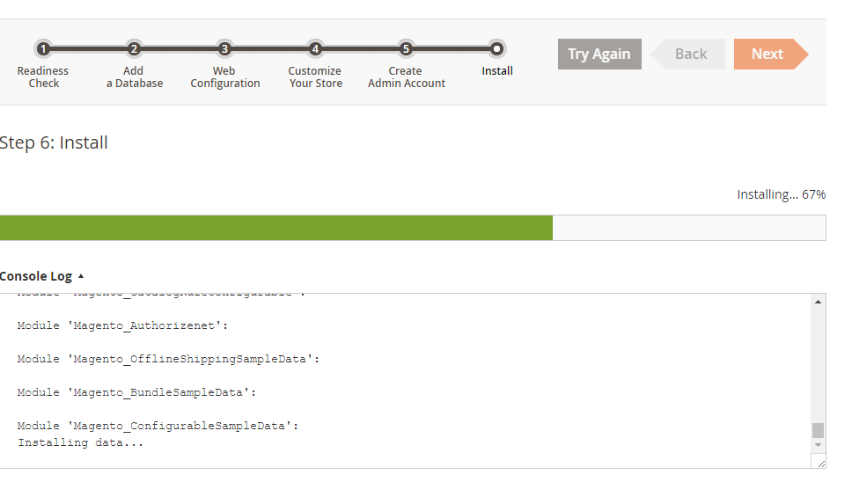The width and height of the screenshot is (852, 504).
Task: Open the Add a Database step label
Action: click(x=134, y=77)
